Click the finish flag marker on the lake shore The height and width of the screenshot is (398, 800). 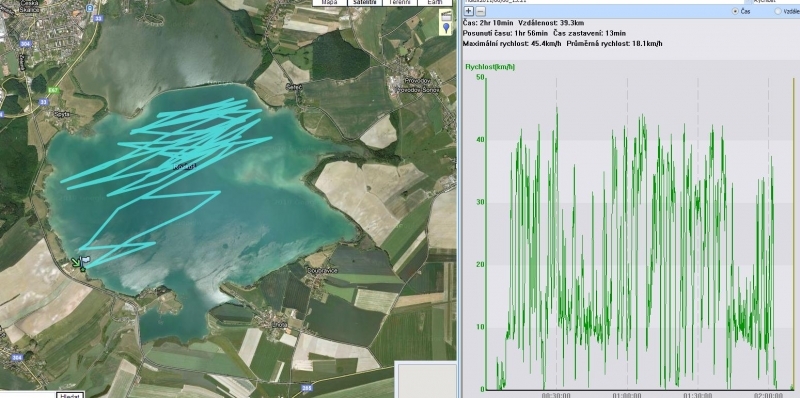[84, 261]
